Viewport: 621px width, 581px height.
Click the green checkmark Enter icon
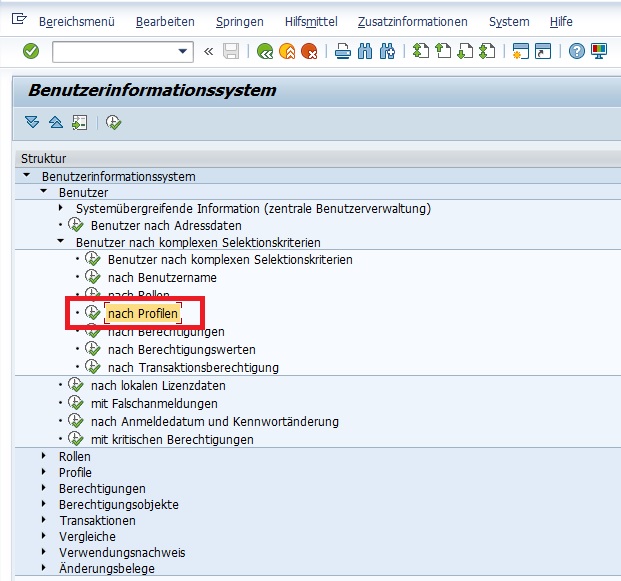[31, 51]
